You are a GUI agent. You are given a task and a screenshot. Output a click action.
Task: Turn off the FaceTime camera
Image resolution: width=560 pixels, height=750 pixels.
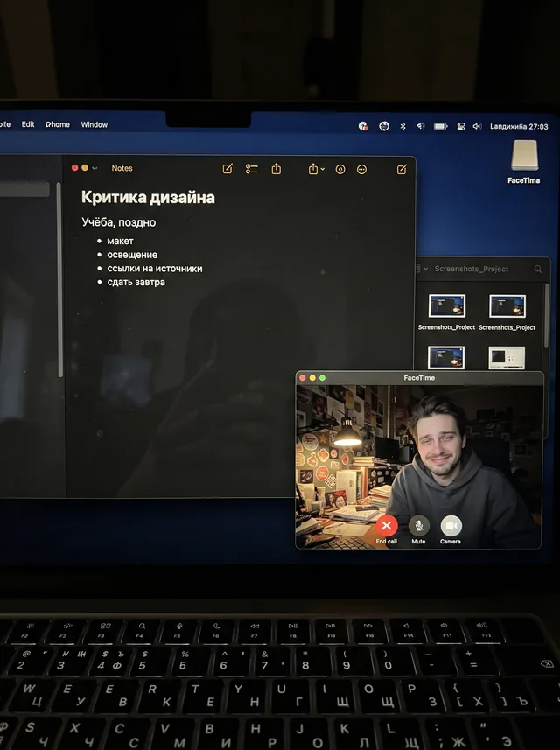click(451, 526)
